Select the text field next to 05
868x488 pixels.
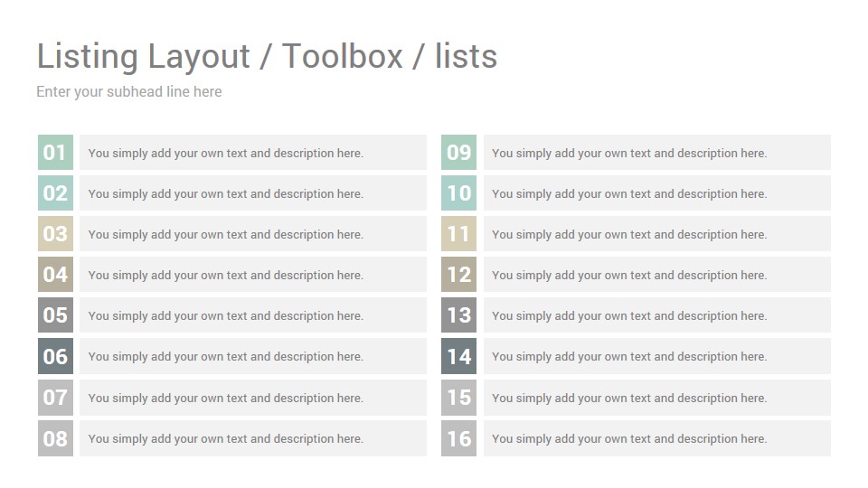253,314
